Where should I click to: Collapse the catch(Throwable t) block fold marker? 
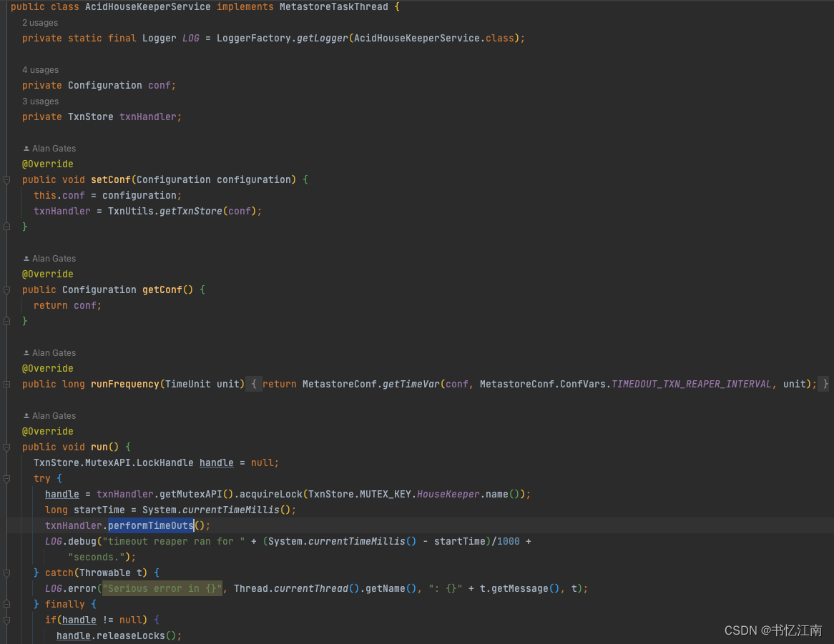7,573
